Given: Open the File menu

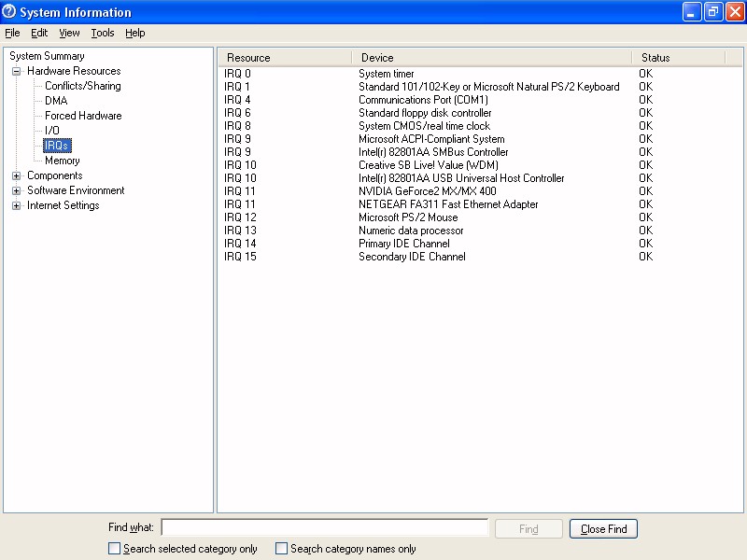Looking at the screenshot, I should 12,33.
